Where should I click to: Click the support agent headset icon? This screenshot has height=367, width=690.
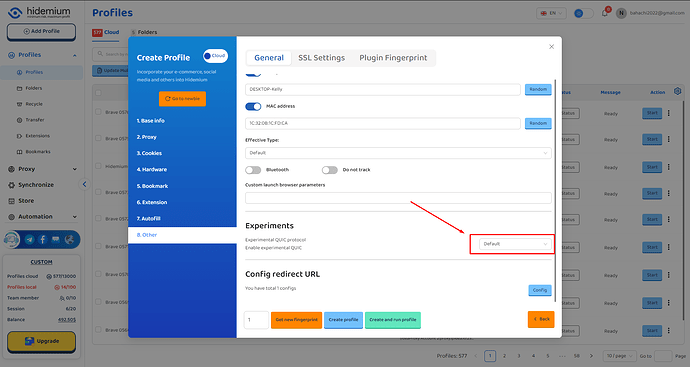(11, 239)
